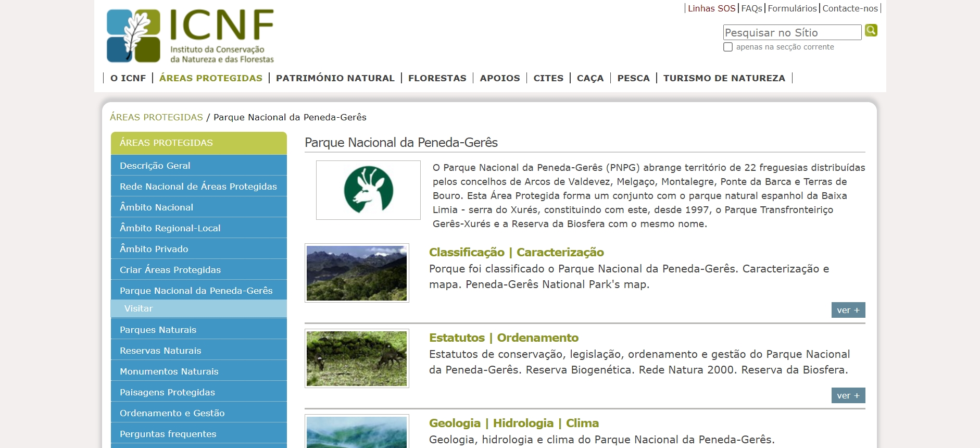Open Ordenamento e Gestão in the sidebar
980x448 pixels.
pyautogui.click(x=199, y=413)
